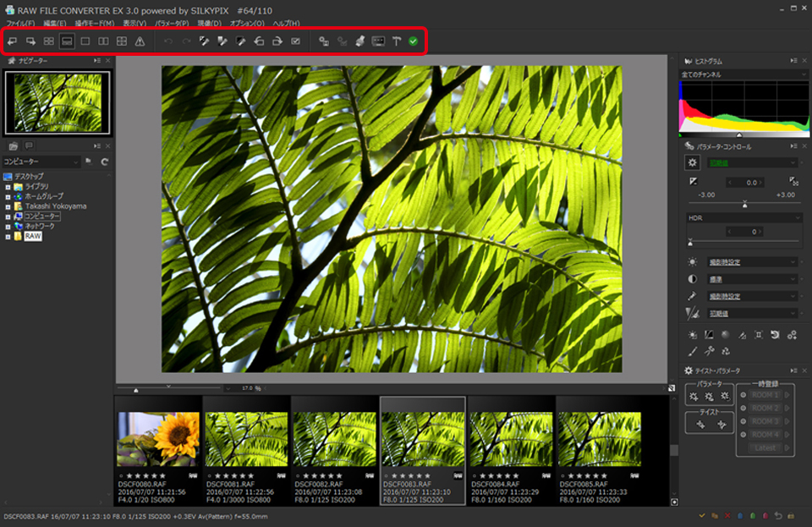The image size is (812, 527).
Task: Select ROOM 4 radio button
Action: click(743, 435)
